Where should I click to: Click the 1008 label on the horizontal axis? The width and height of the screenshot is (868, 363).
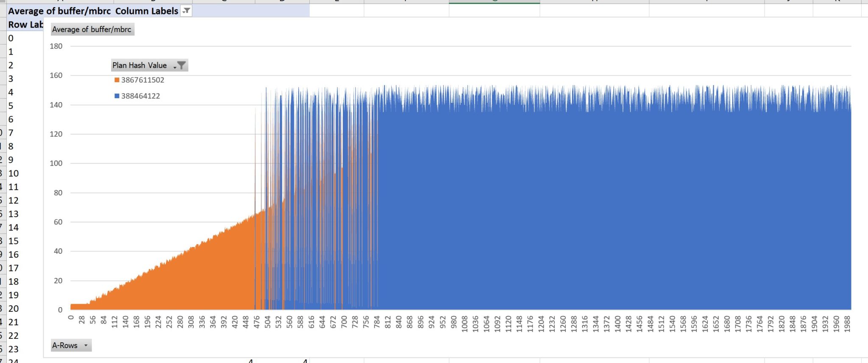pos(465,324)
